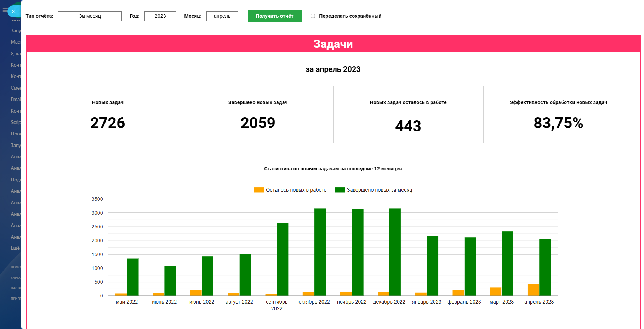This screenshot has height=329, width=644.
Task: Click the 2726 new tasks number
Action: [108, 123]
